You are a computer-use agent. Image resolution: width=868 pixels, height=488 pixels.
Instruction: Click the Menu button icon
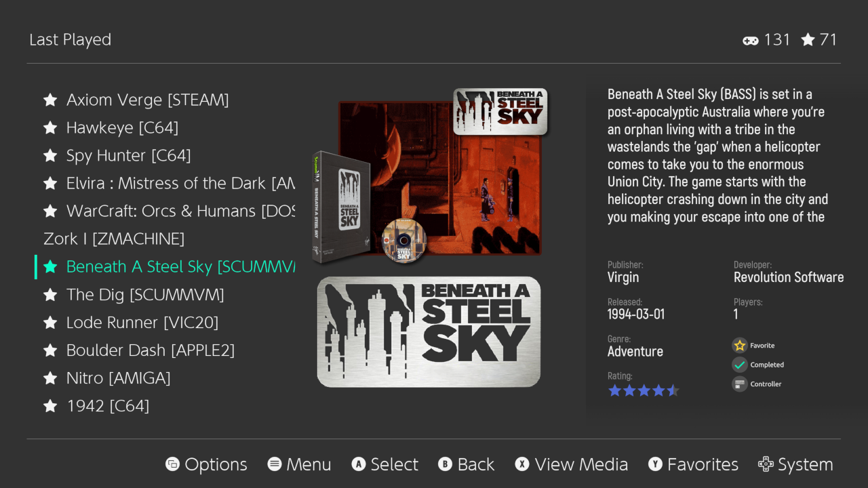tap(275, 464)
